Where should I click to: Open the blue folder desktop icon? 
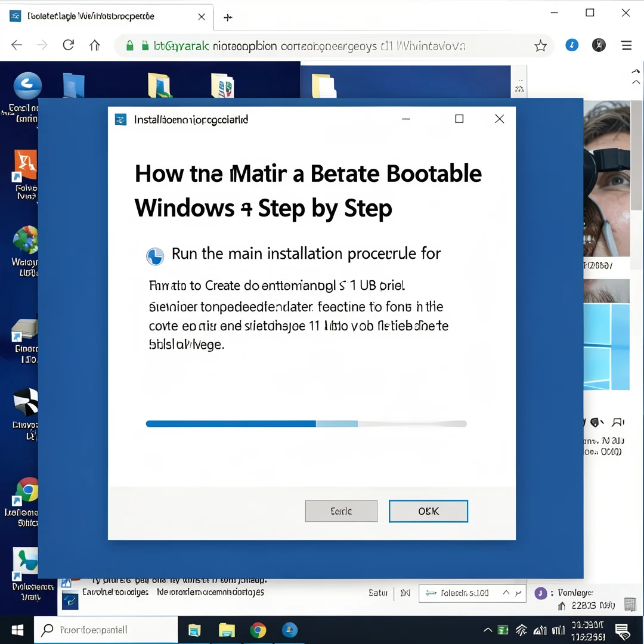(74, 85)
